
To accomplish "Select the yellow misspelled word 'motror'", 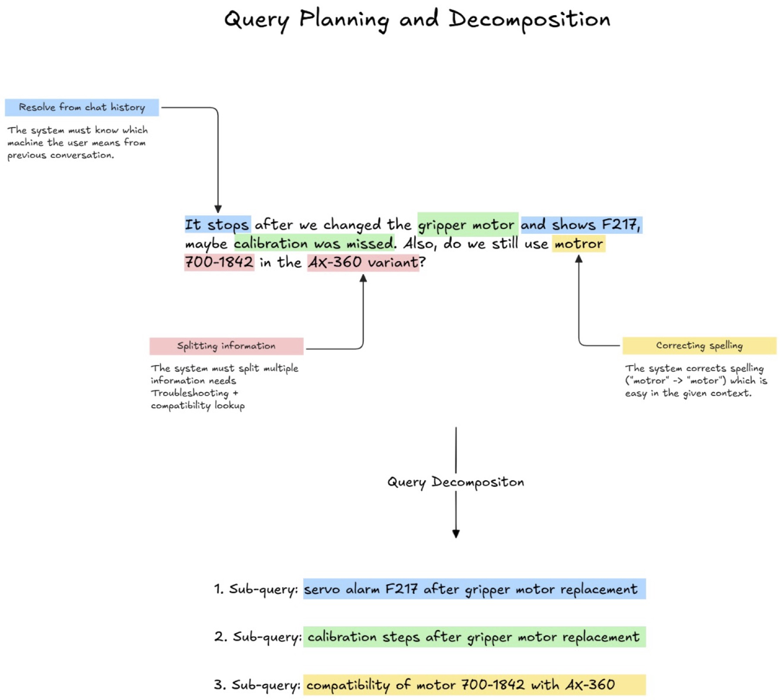I will [579, 243].
